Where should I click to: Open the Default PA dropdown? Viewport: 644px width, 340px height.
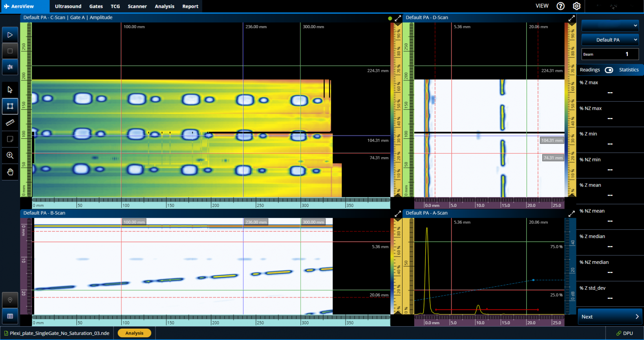click(609, 40)
